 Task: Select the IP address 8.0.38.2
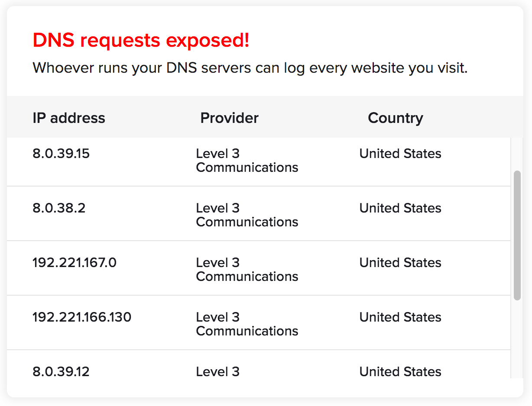(x=59, y=208)
